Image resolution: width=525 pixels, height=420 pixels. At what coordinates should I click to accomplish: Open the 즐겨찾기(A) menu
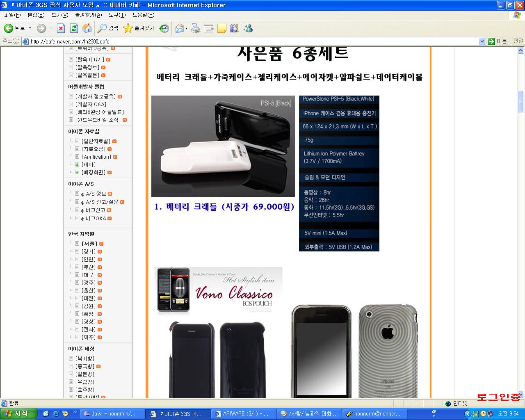[88, 15]
